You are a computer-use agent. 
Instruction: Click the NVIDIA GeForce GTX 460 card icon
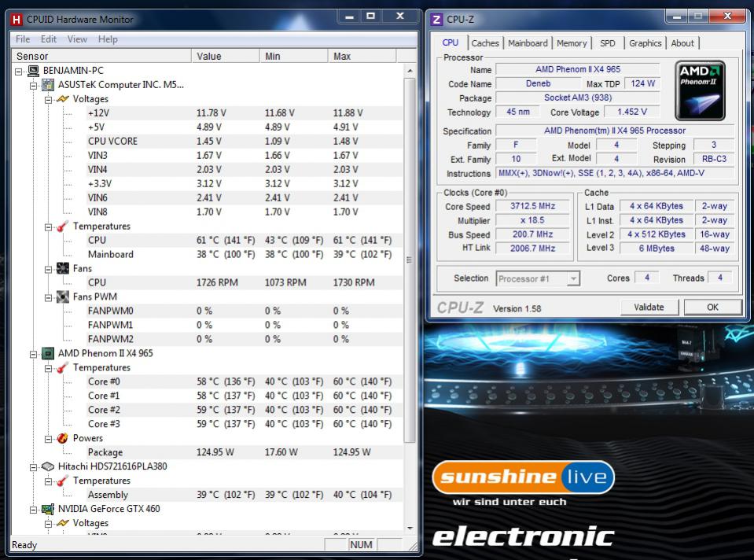point(48,509)
